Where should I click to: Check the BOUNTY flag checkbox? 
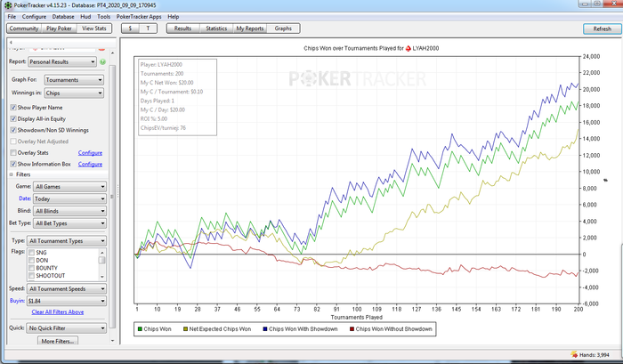click(x=33, y=267)
